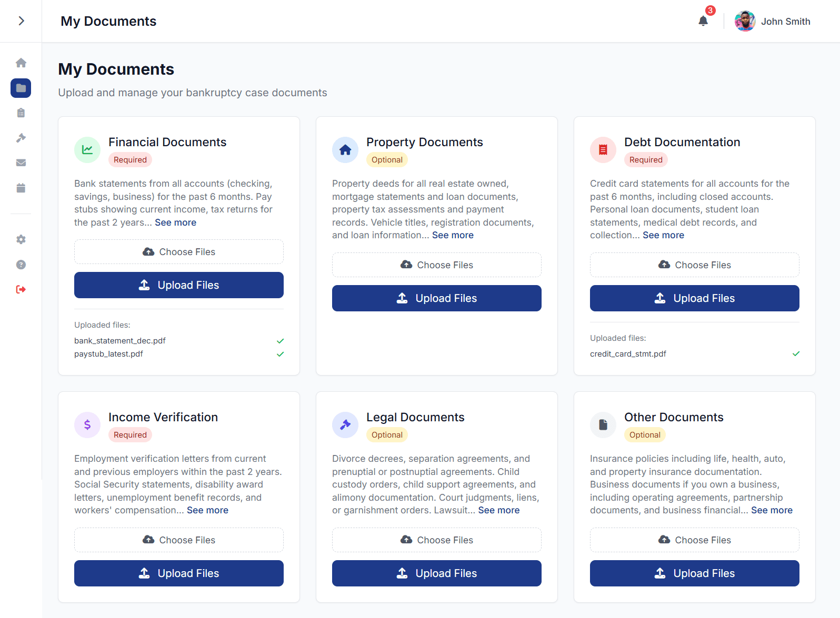This screenshot has width=840, height=618.
Task: Go to Home in the sidebar
Action: [21, 63]
